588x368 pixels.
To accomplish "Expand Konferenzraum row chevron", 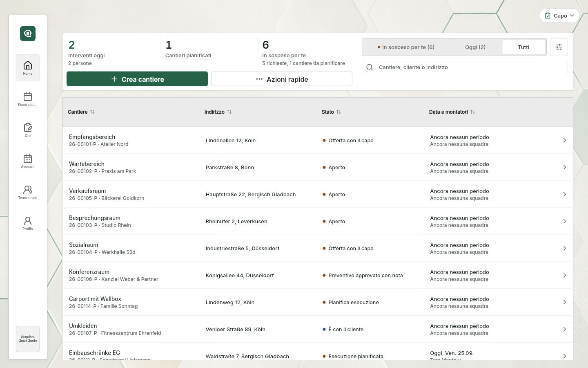I will click(x=565, y=275).
